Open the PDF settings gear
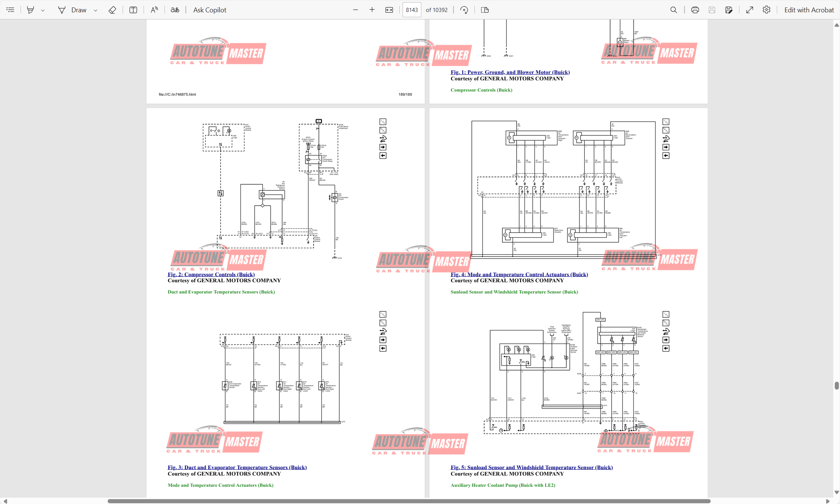Screen dimensions: 840x504 point(766,10)
